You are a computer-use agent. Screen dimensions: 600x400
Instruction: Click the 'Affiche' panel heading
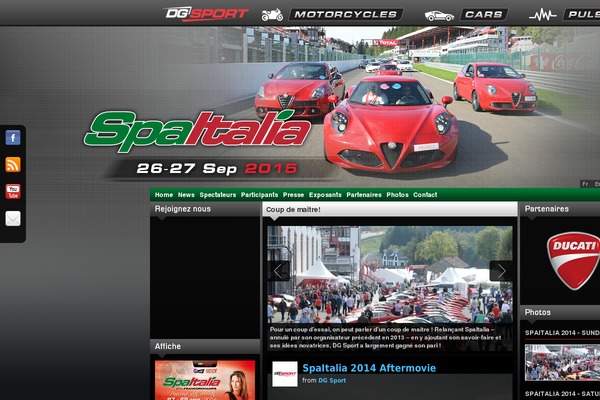(168, 346)
